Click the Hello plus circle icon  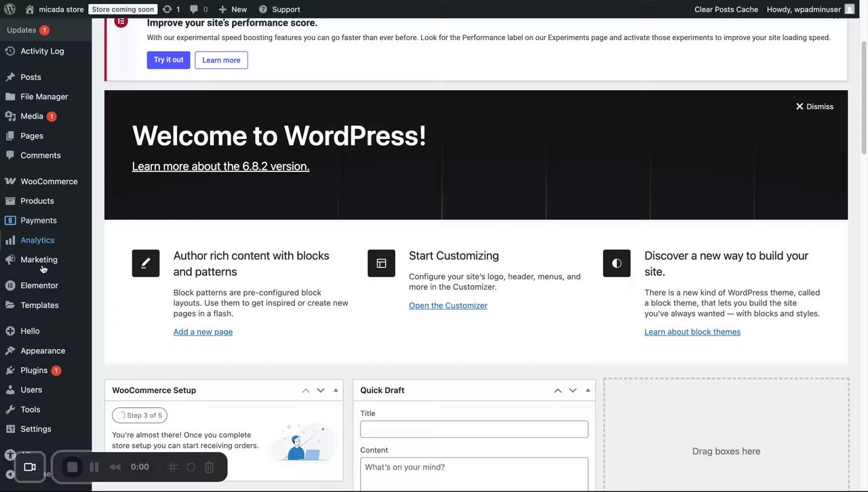point(10,331)
